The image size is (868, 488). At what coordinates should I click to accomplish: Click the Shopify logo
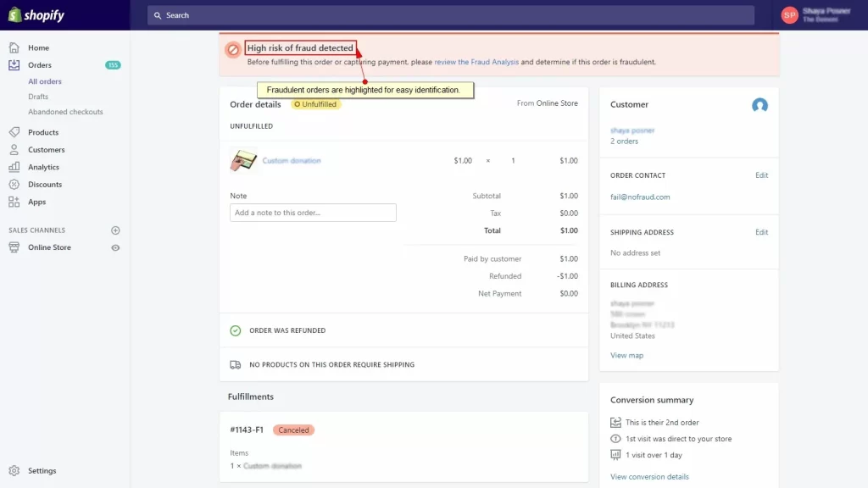[x=36, y=14]
